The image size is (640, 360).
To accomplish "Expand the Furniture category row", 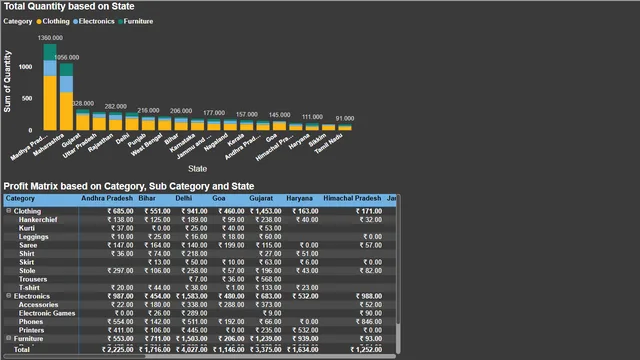I will click(x=9, y=338).
